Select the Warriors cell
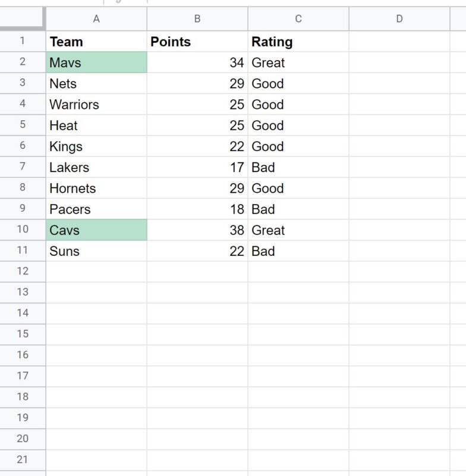The height and width of the screenshot is (476, 466). pos(96,105)
